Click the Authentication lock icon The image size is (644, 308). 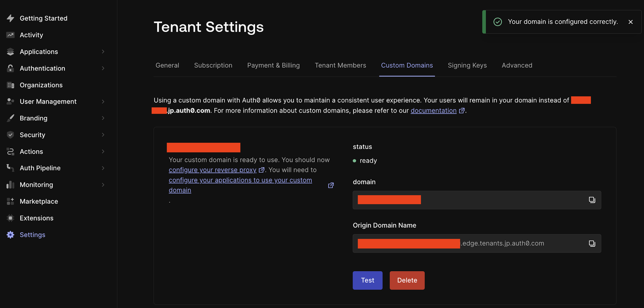coord(10,68)
